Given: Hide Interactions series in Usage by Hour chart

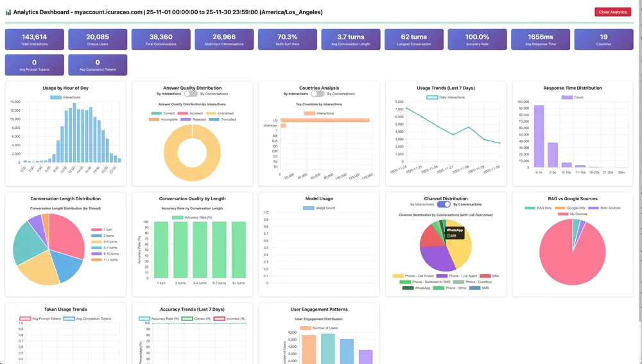Looking at the screenshot, I should coord(65,98).
